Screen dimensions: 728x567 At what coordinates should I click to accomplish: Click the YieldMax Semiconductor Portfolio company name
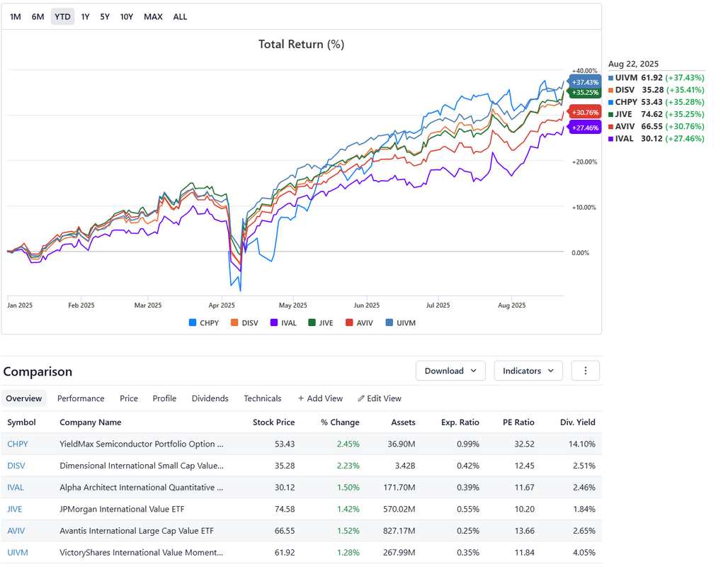[141, 444]
